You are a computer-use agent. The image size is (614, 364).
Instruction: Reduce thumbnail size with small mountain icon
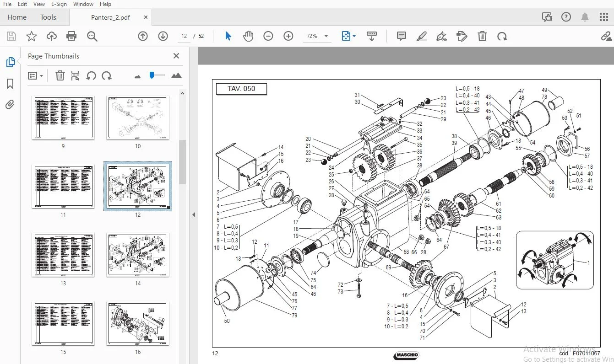[137, 76]
